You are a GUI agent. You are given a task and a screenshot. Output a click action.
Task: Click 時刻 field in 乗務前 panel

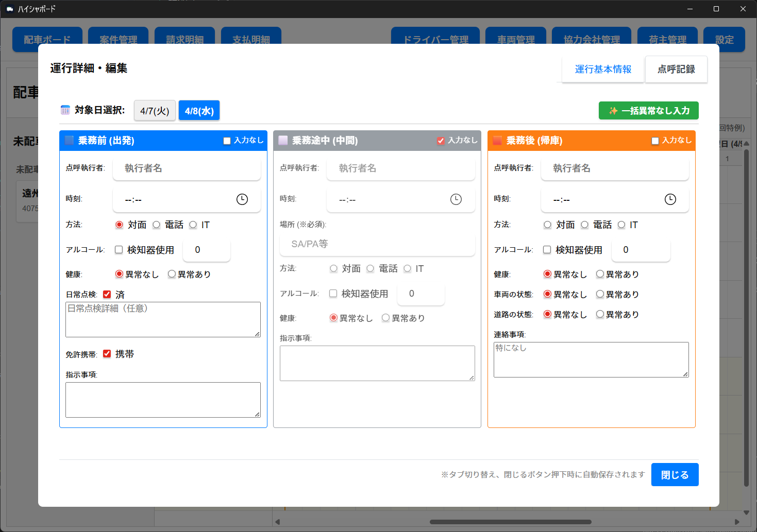coord(187,199)
